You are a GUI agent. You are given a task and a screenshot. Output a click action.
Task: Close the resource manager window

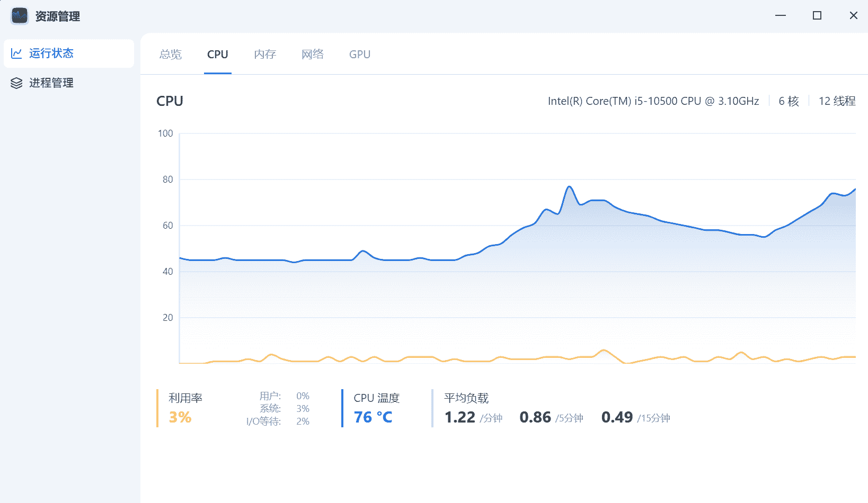pos(853,15)
